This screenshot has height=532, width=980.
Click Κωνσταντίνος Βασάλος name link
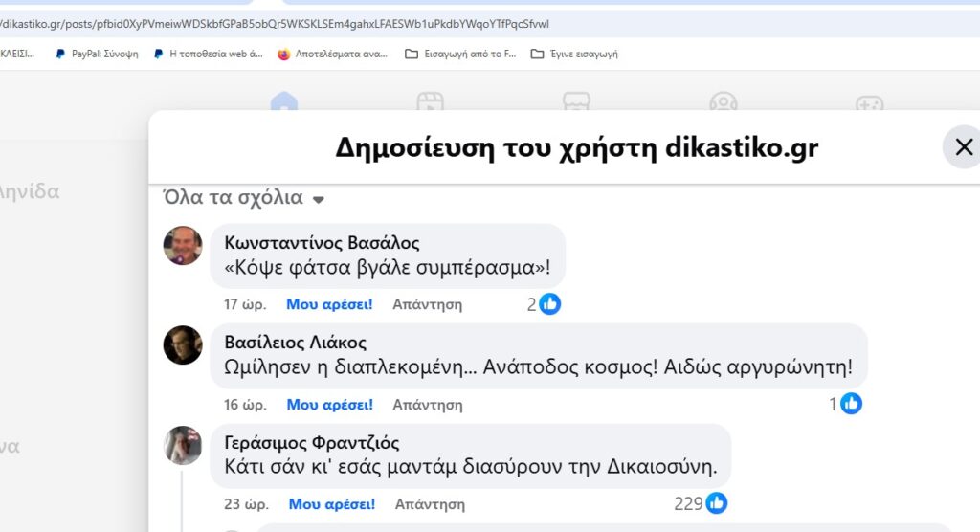point(322,243)
